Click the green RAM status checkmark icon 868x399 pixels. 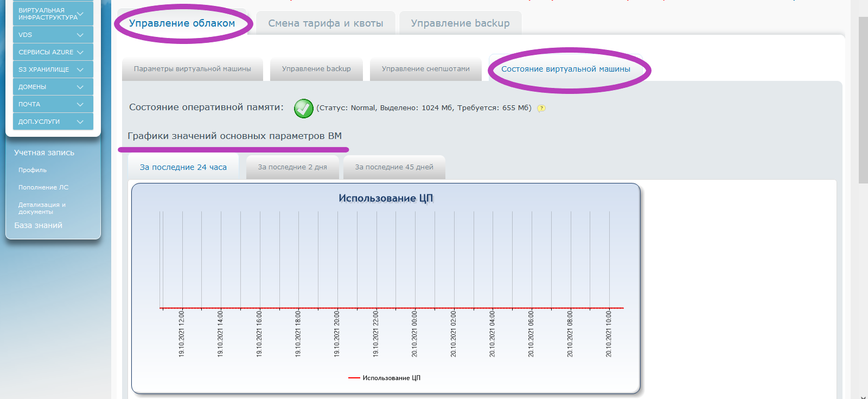(303, 109)
